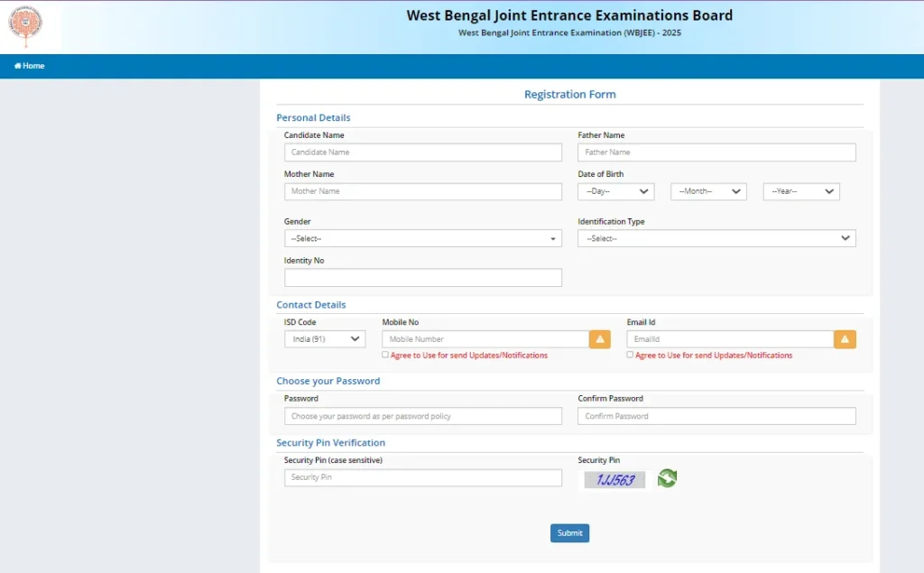Click the WBJEE - 2025 subtitle text
924x573 pixels.
570,33
